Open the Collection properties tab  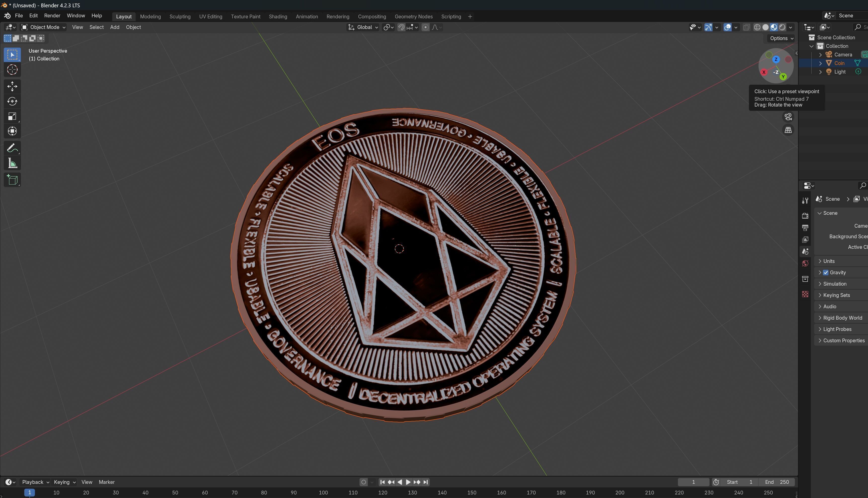tap(805, 279)
